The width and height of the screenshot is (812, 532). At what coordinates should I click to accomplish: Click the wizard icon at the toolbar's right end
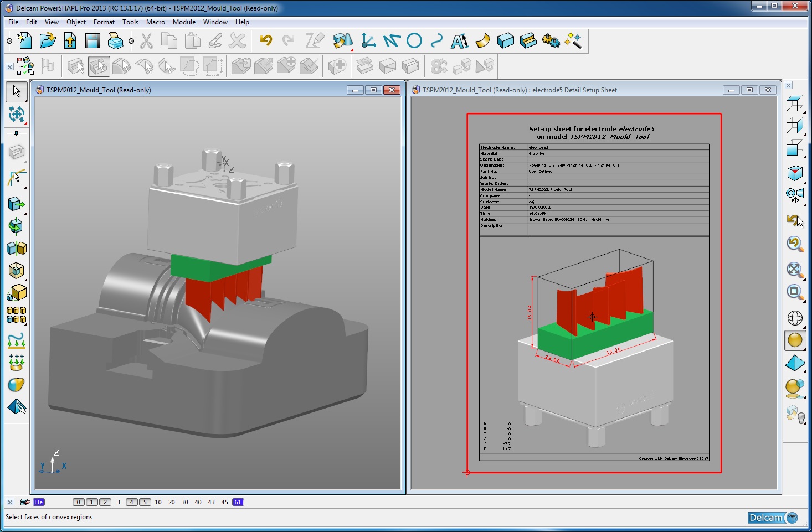point(573,40)
